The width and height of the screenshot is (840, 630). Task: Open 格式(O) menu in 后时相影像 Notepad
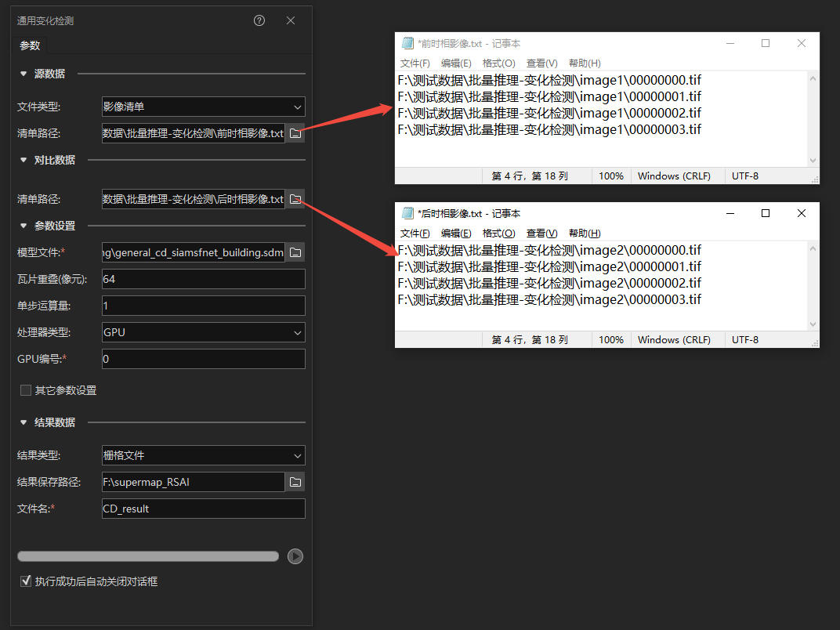coord(498,234)
